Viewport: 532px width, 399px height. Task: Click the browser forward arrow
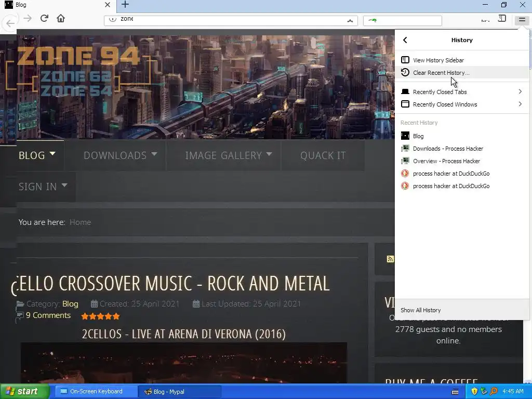(28, 18)
